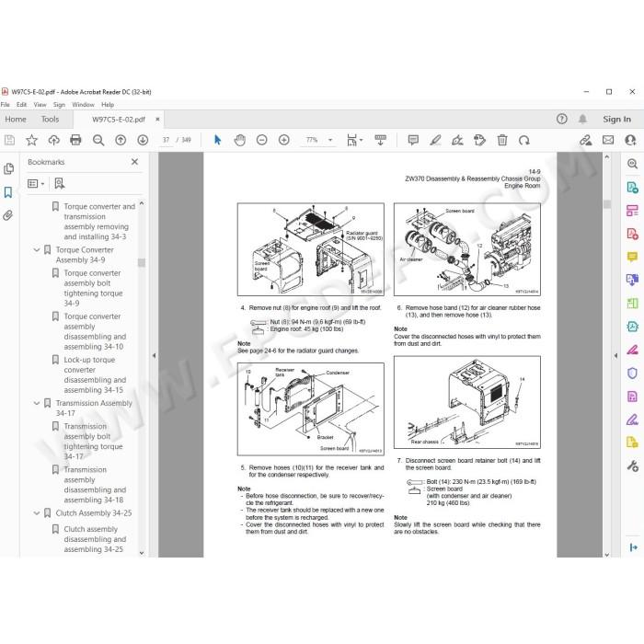Select the Highlight text pen tool
Screen dimensions: 644x644
[x=435, y=141]
